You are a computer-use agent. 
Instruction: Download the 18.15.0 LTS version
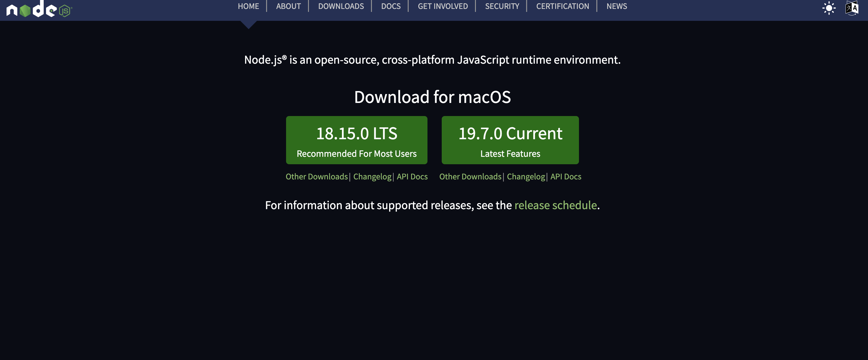[x=356, y=140]
